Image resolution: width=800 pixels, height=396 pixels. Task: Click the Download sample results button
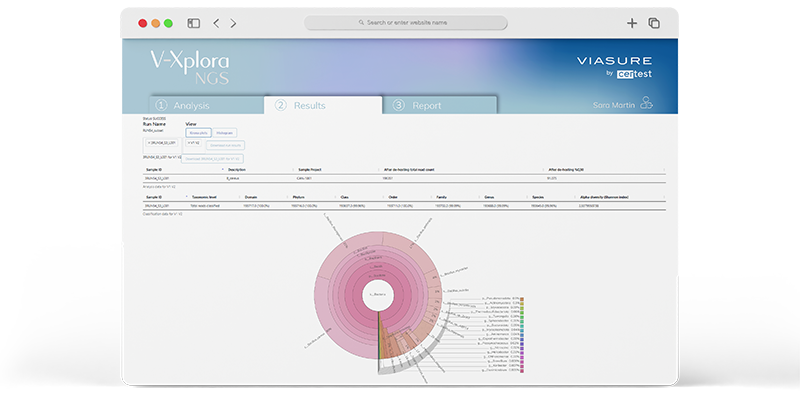(212, 159)
